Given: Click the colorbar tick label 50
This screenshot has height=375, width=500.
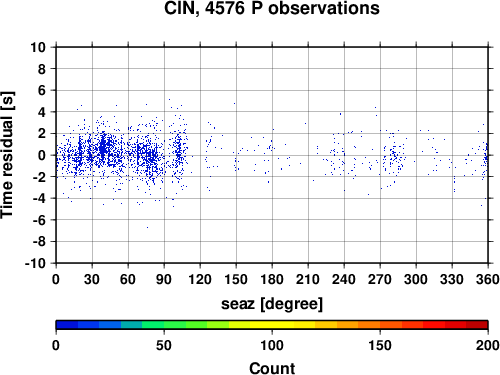Looking at the screenshot, I should 164,345.
